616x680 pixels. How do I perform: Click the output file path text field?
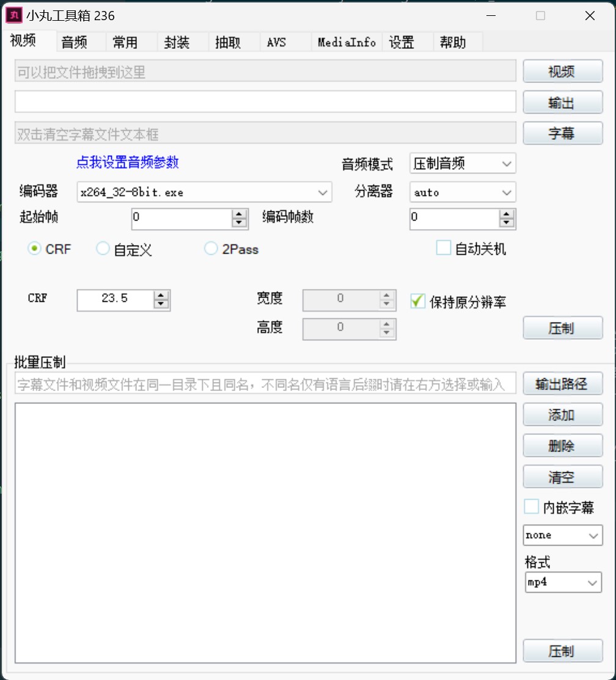point(265,102)
